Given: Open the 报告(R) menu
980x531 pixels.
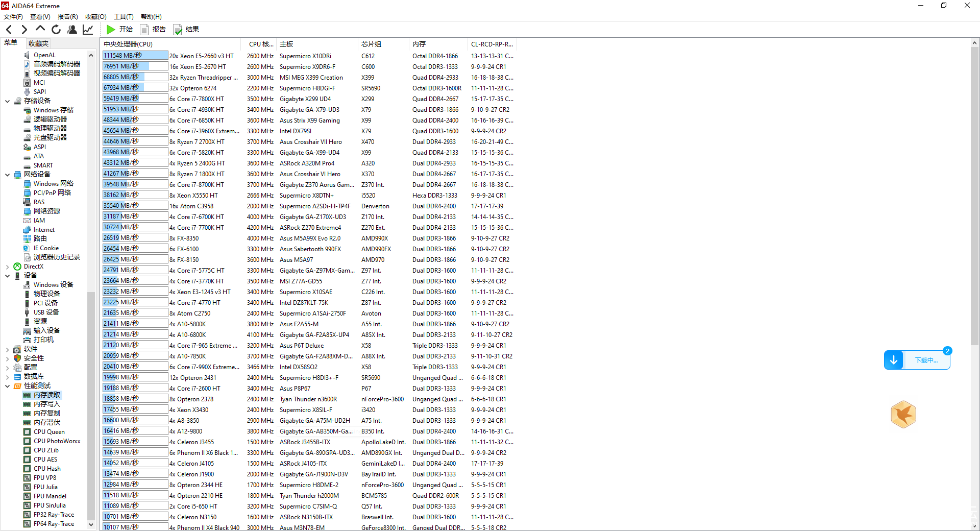Looking at the screenshot, I should pyautogui.click(x=68, y=17).
